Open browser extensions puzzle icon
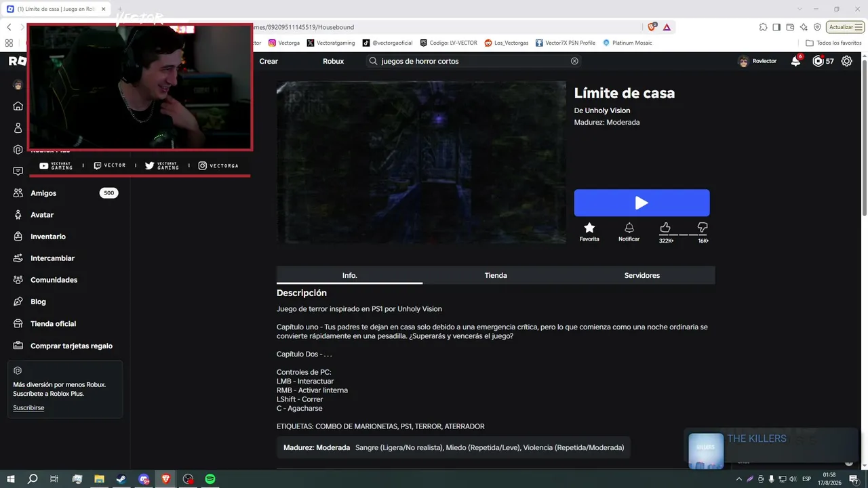 [x=763, y=27]
